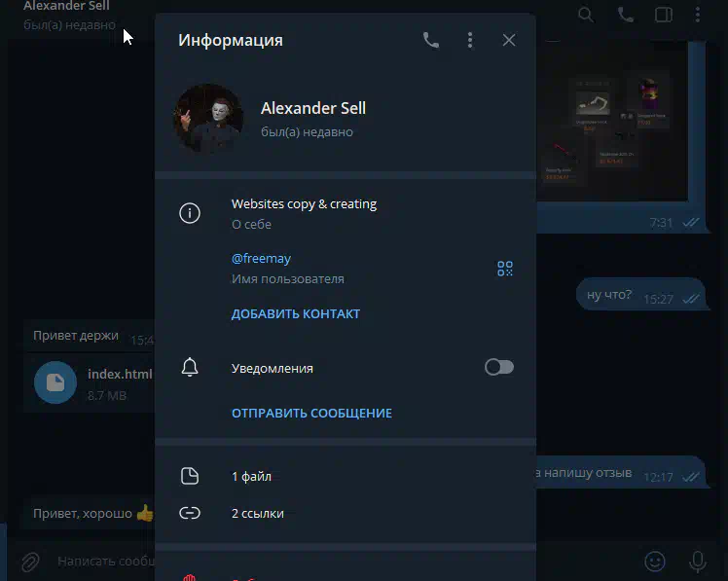This screenshot has height=581, width=728.
Task: Click the message input field 'Написать сообщение'
Action: [106, 562]
